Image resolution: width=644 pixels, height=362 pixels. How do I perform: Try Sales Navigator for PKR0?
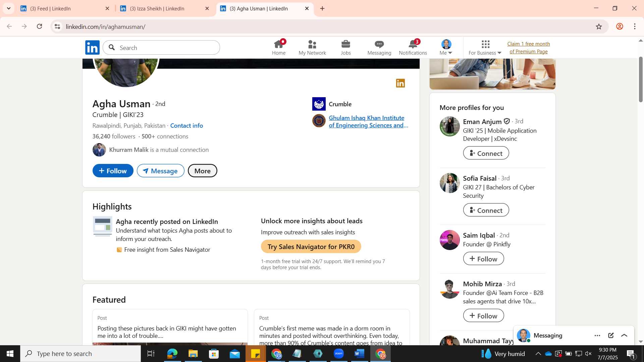(x=311, y=246)
